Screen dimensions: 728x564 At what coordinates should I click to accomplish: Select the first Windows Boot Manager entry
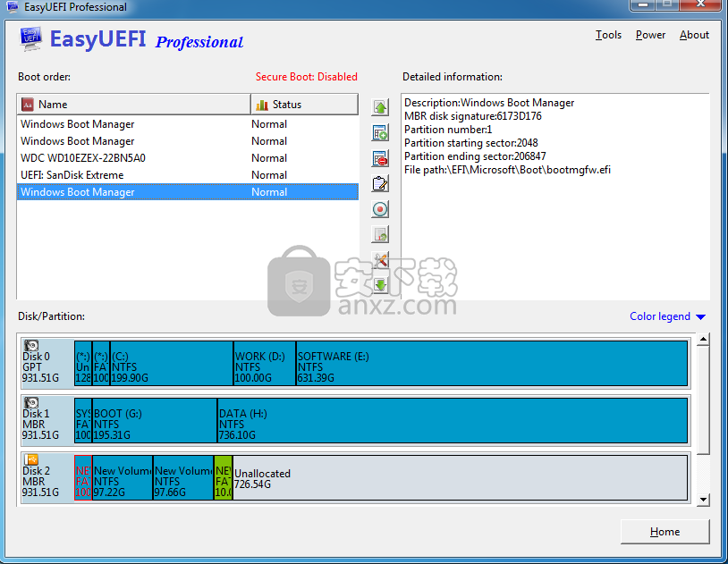tap(188, 124)
